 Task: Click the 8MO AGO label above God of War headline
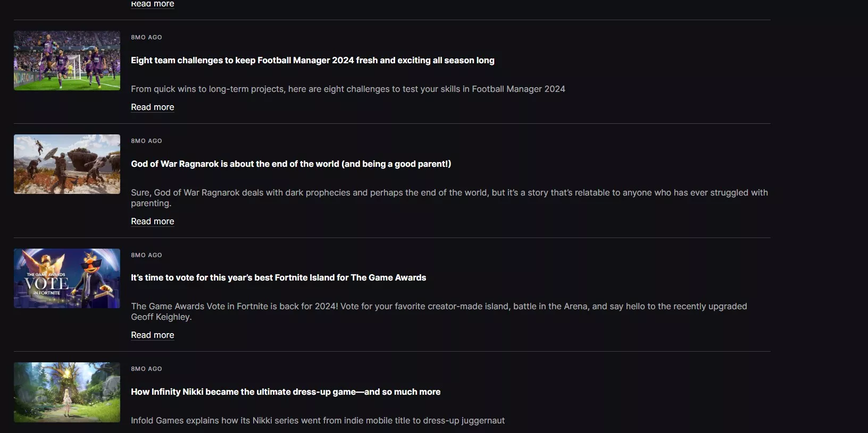[x=146, y=141]
